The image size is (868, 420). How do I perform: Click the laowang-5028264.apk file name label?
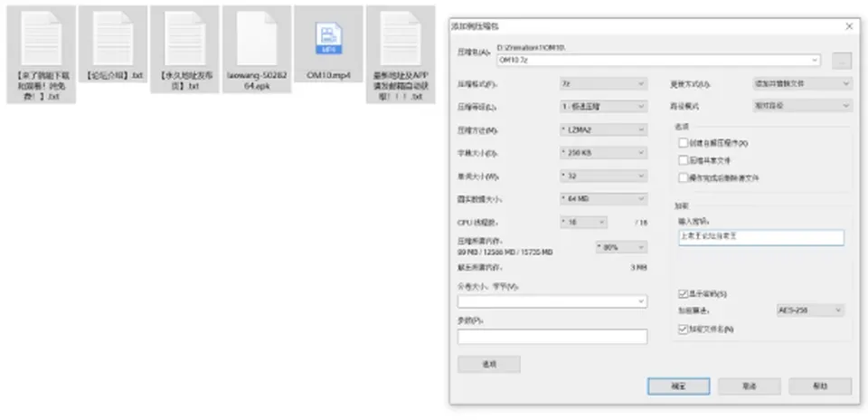click(x=257, y=81)
